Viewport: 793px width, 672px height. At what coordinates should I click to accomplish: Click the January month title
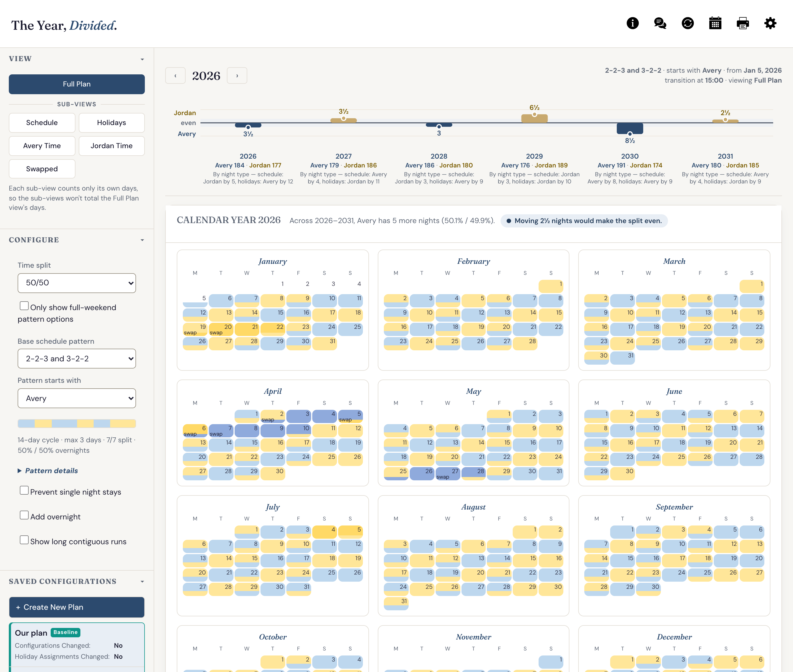coord(273,261)
